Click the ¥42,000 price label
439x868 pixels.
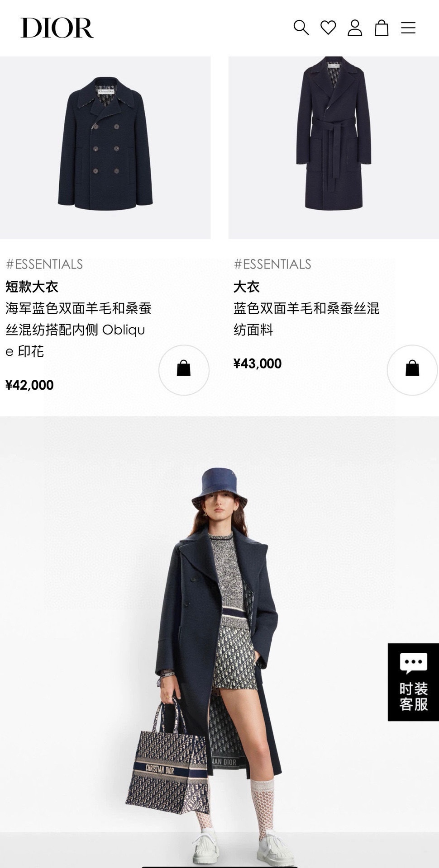pos(29,385)
